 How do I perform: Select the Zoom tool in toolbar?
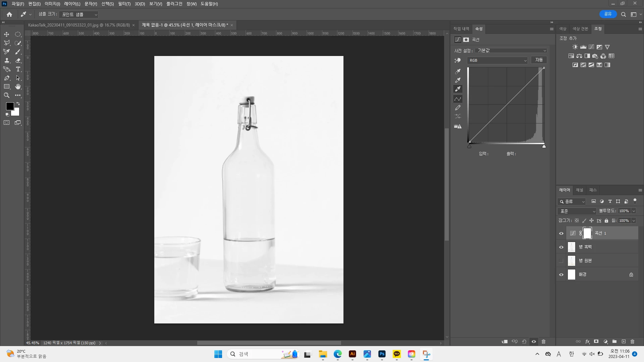point(6,96)
